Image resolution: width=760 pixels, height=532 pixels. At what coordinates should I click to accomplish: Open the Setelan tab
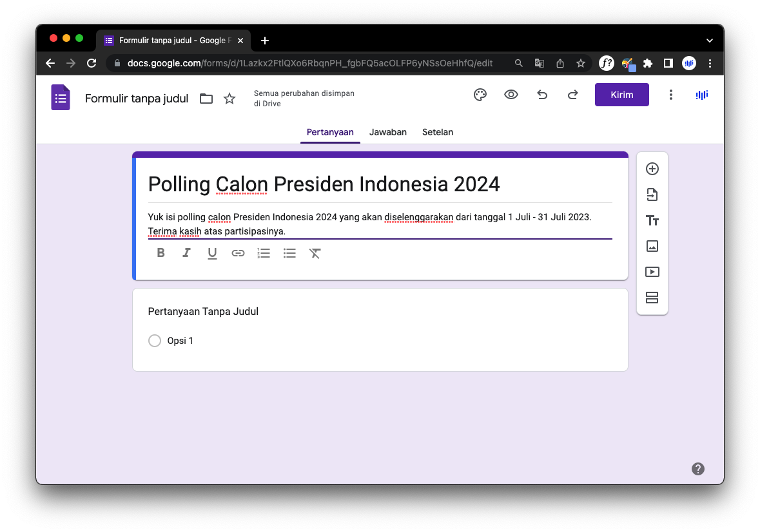click(x=438, y=132)
